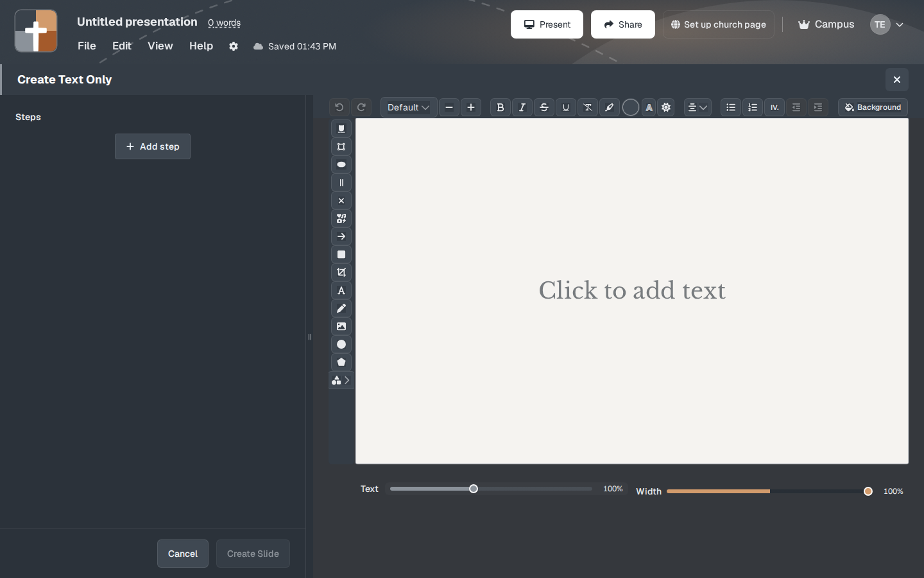Image resolution: width=924 pixels, height=578 pixels.
Task: Select the crop tool in side toolbar
Action: tap(341, 272)
